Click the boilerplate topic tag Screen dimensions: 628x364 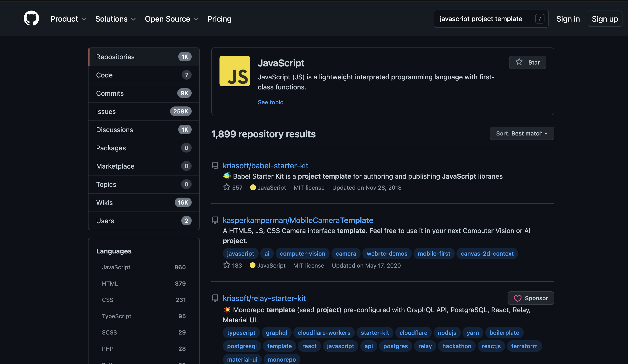[x=504, y=333]
